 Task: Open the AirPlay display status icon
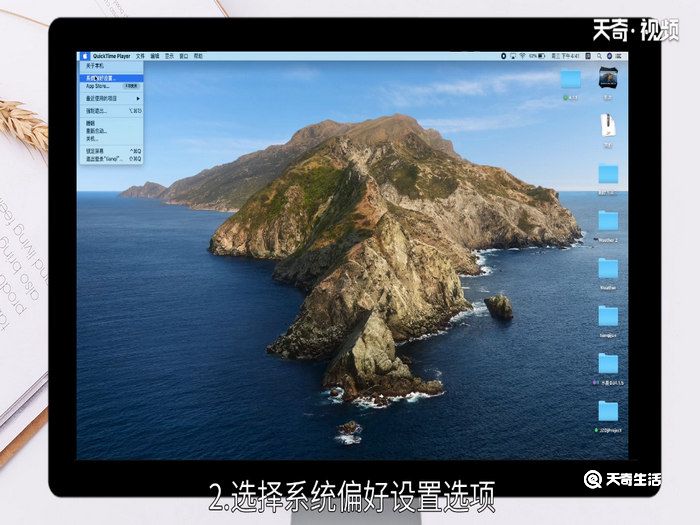click(513, 56)
